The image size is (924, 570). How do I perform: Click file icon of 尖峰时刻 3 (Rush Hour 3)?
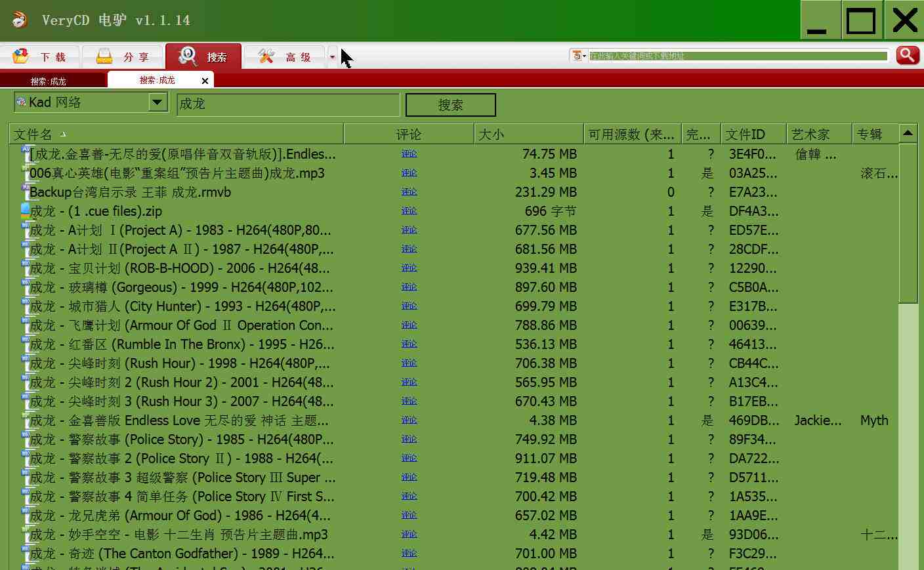coord(26,400)
